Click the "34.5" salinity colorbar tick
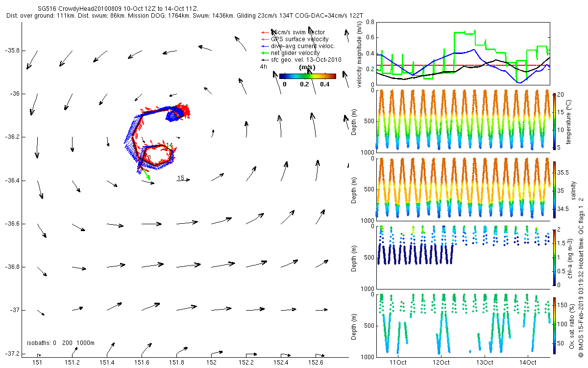 coord(563,209)
